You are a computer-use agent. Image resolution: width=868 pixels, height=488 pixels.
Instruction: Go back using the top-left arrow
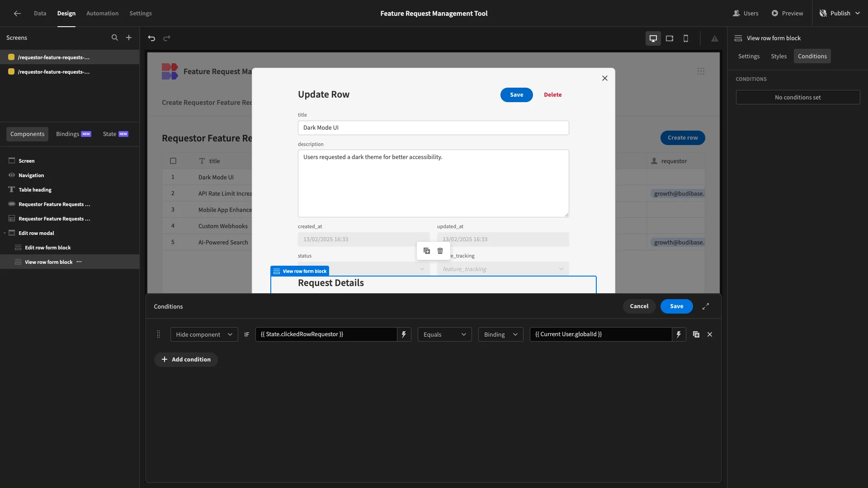(17, 13)
